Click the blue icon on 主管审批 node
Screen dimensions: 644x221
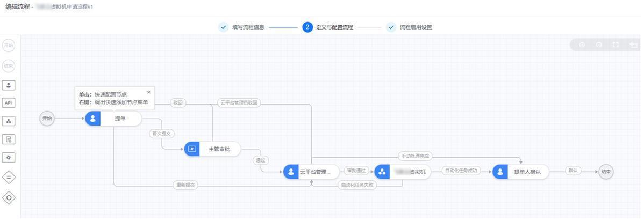tap(191, 149)
